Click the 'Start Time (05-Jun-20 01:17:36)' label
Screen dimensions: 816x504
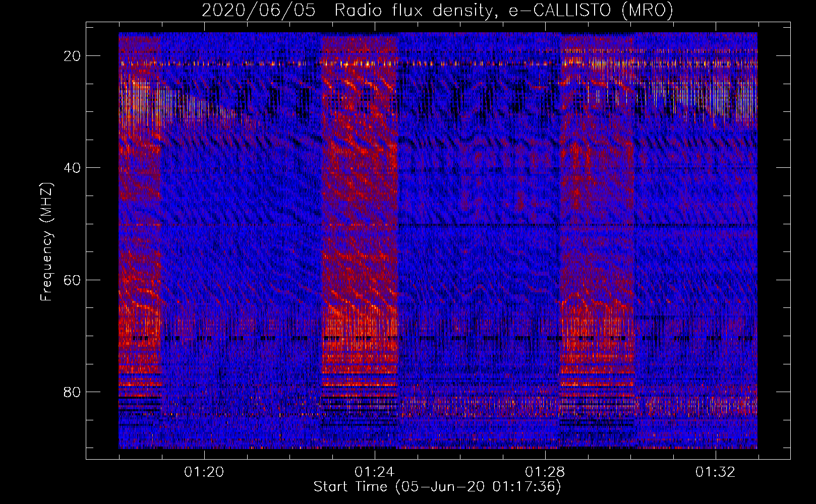(437, 487)
